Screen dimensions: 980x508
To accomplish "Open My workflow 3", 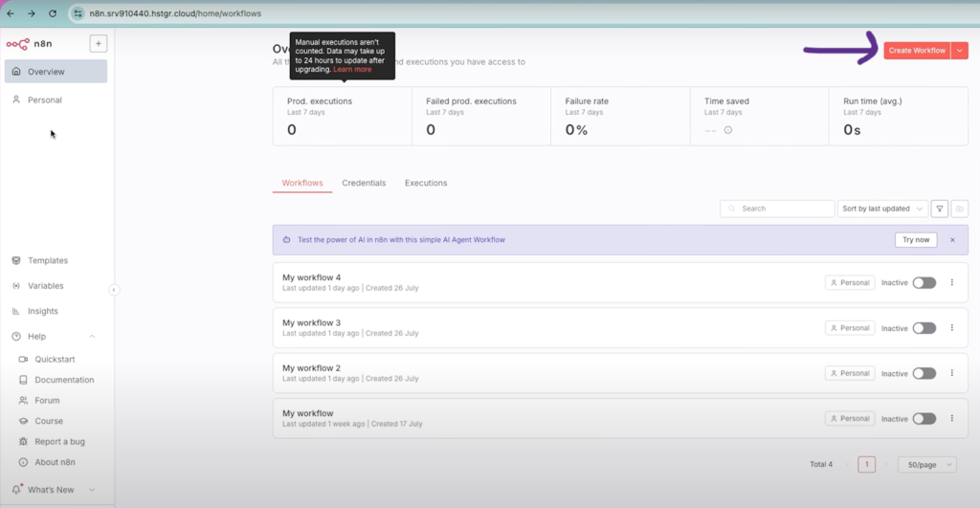I will click(311, 323).
